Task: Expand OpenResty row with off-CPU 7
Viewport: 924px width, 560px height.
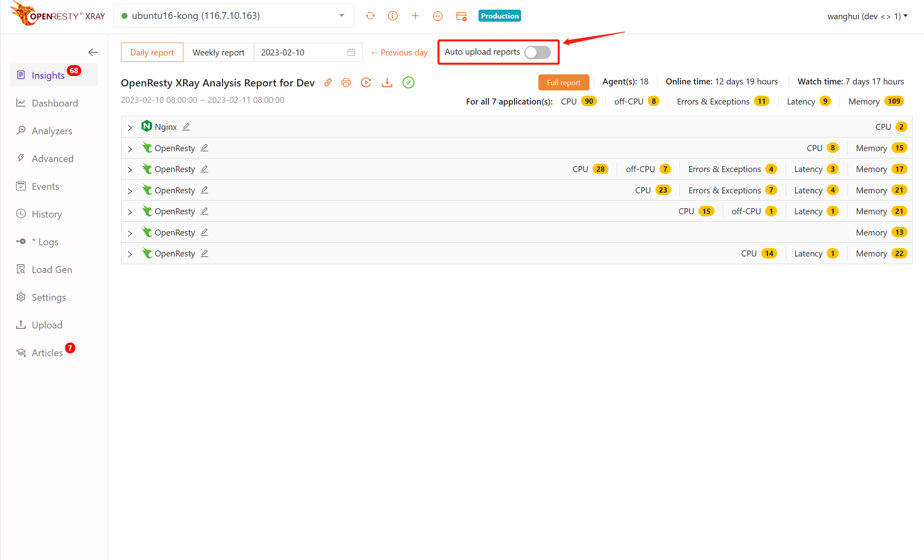Action: (130, 170)
